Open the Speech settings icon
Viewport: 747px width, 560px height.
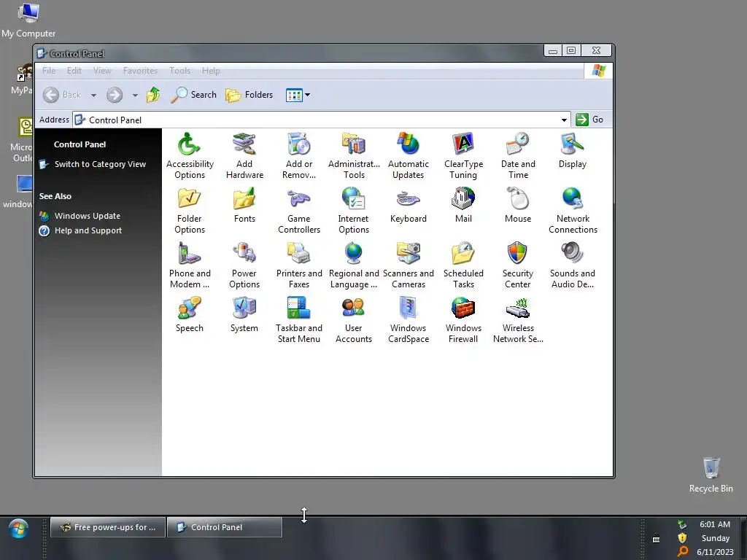pyautogui.click(x=190, y=315)
